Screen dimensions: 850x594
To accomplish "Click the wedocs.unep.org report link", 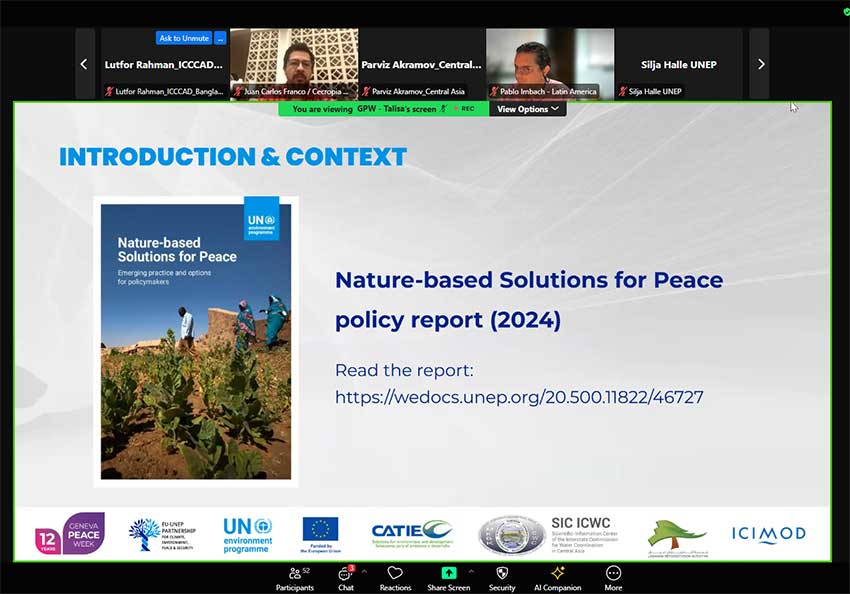I will click(519, 397).
